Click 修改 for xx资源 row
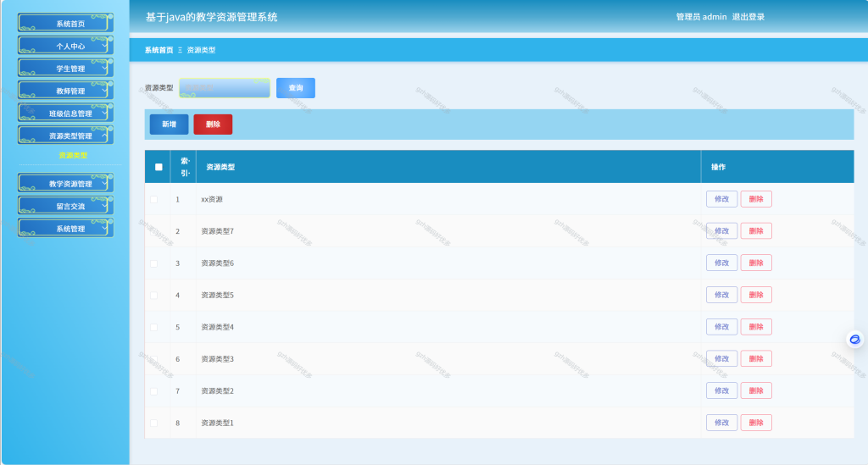The height and width of the screenshot is (465, 868). pos(721,199)
